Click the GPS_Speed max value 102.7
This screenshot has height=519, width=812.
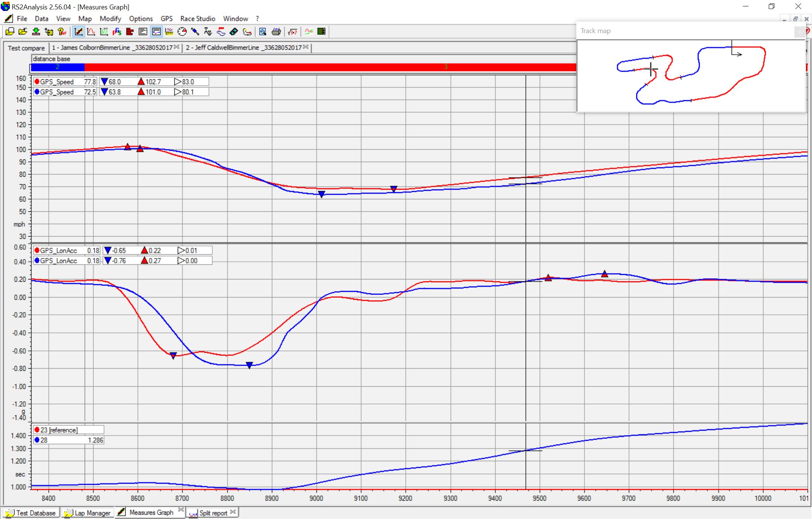click(153, 82)
